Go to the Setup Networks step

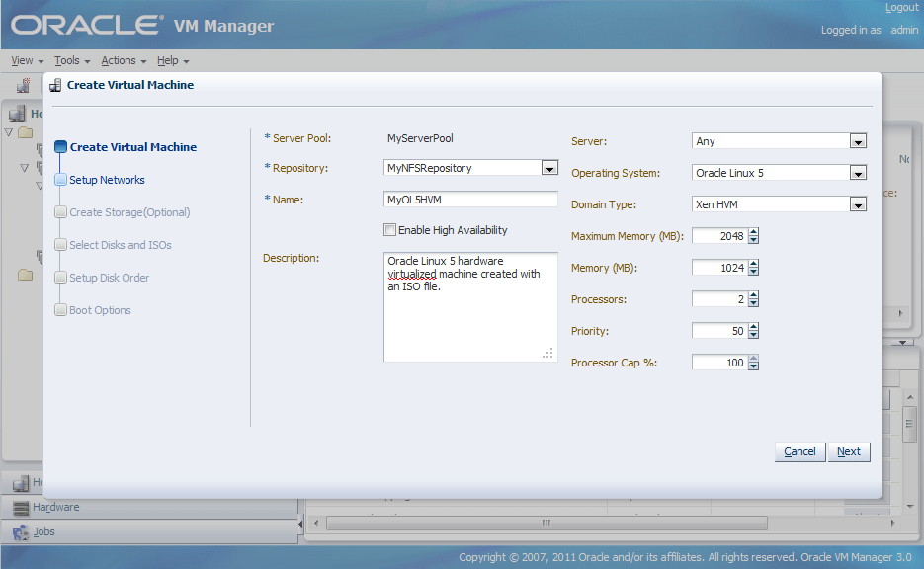coord(107,180)
